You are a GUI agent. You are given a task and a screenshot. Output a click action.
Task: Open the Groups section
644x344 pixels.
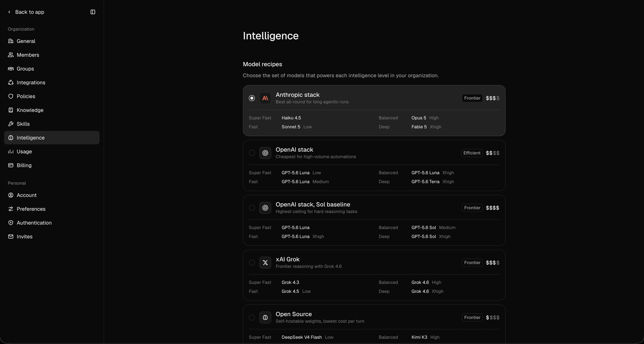[52, 69]
